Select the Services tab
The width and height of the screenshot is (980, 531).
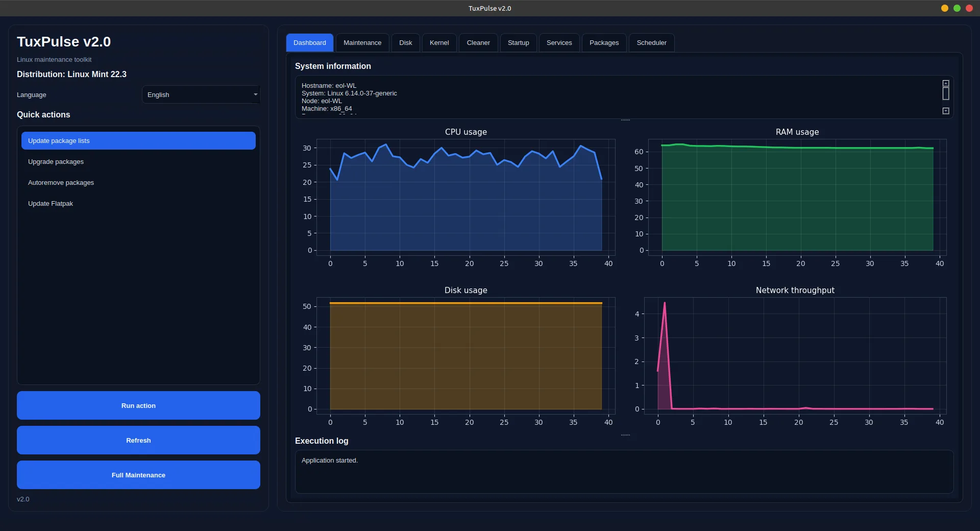558,43
